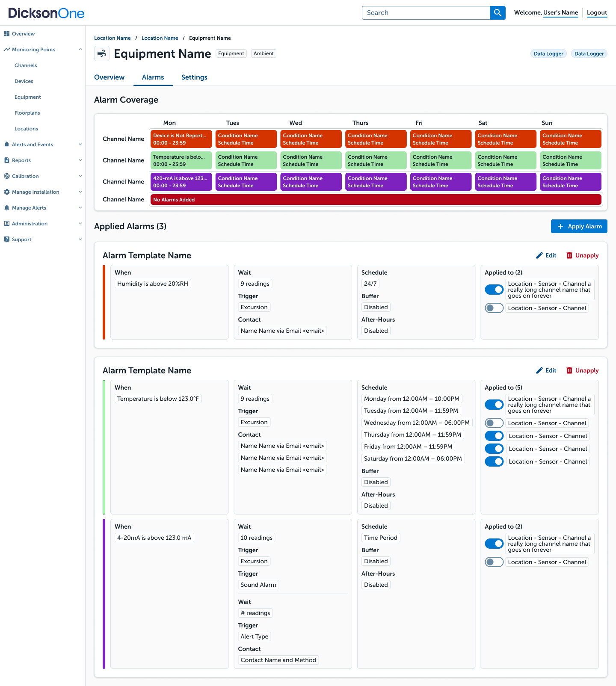Expand the Support chevron

(80, 240)
